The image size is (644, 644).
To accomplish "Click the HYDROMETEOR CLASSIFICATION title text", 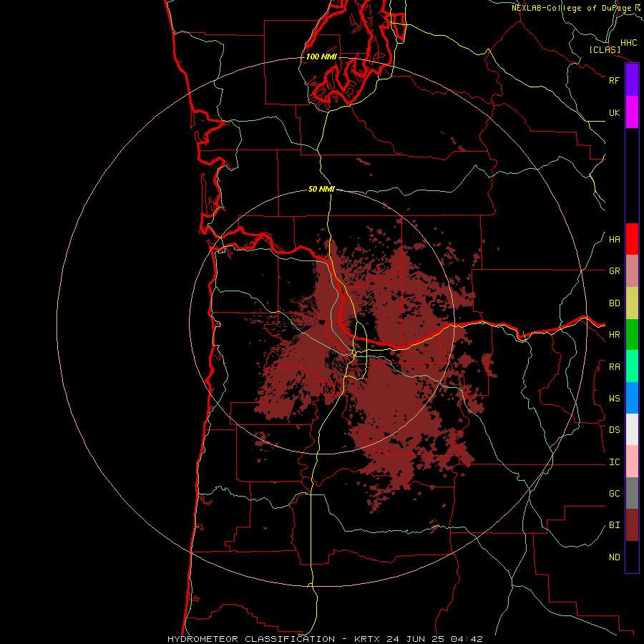I will (x=251, y=639).
